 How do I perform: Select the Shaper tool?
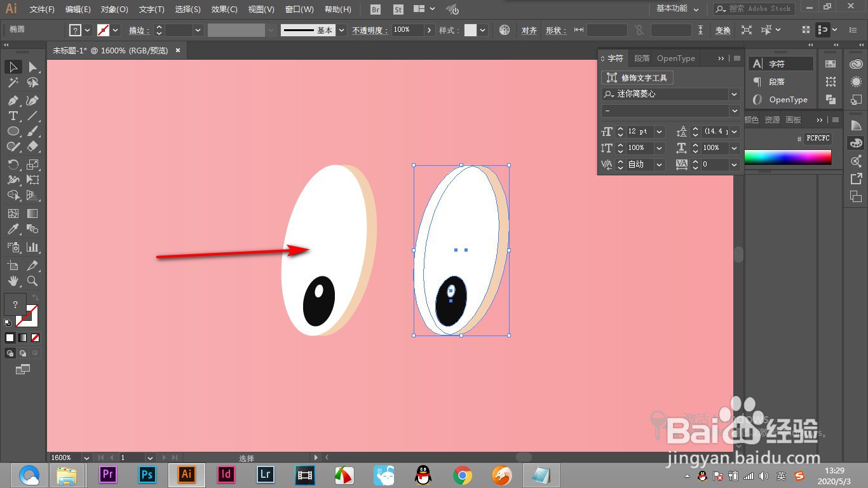[x=13, y=146]
